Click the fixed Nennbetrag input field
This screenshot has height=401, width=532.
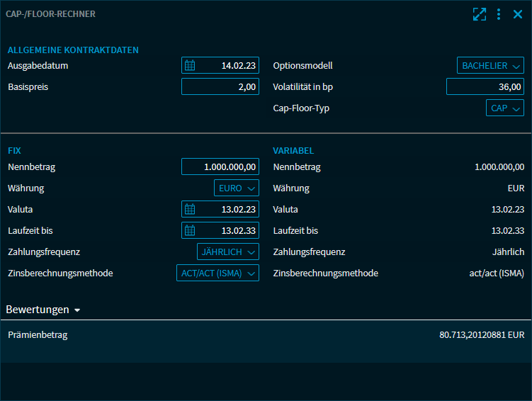[220, 167]
